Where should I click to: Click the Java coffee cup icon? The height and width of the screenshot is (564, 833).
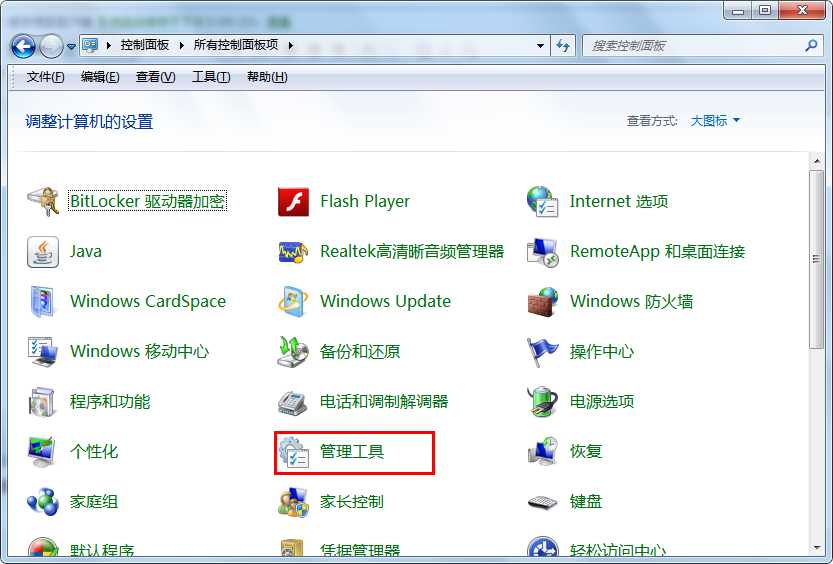(x=43, y=252)
